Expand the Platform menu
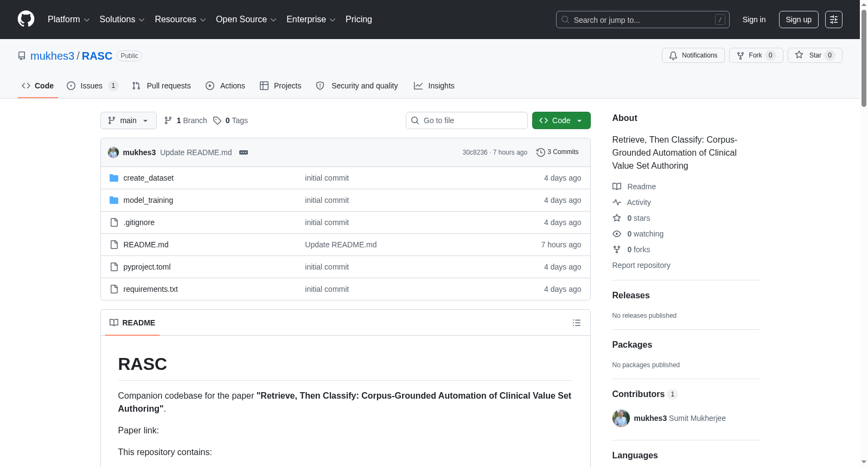This screenshot has height=467, width=868. (68, 20)
